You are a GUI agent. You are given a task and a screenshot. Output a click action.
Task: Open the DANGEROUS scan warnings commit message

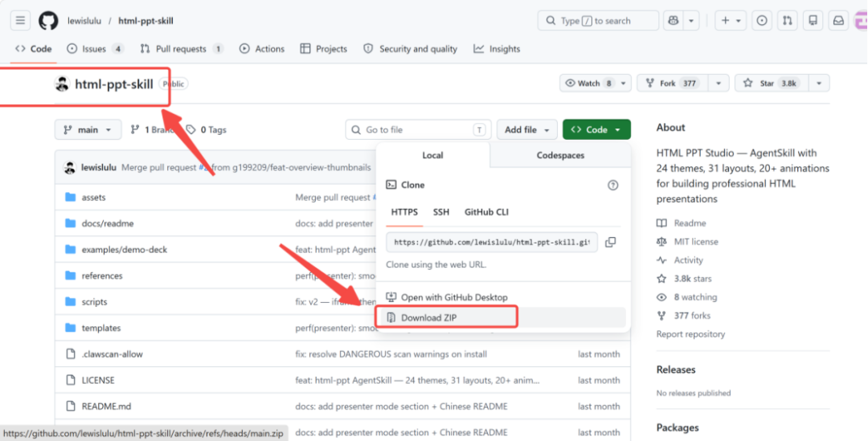pyautogui.click(x=391, y=354)
